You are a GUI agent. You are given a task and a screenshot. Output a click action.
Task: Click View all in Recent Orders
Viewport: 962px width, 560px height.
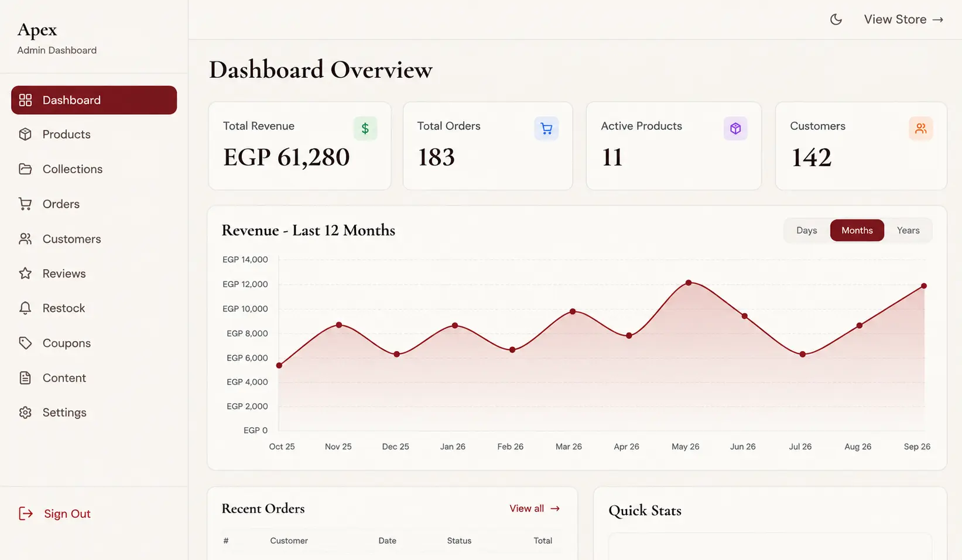[x=535, y=509]
